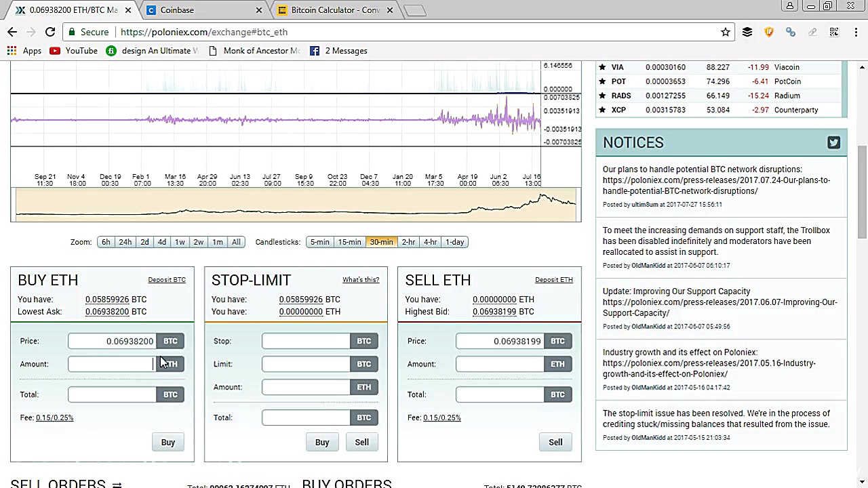Click Sell ETH fee link 0.15/0.25%
Screen dimensions: 868x488
tap(441, 418)
